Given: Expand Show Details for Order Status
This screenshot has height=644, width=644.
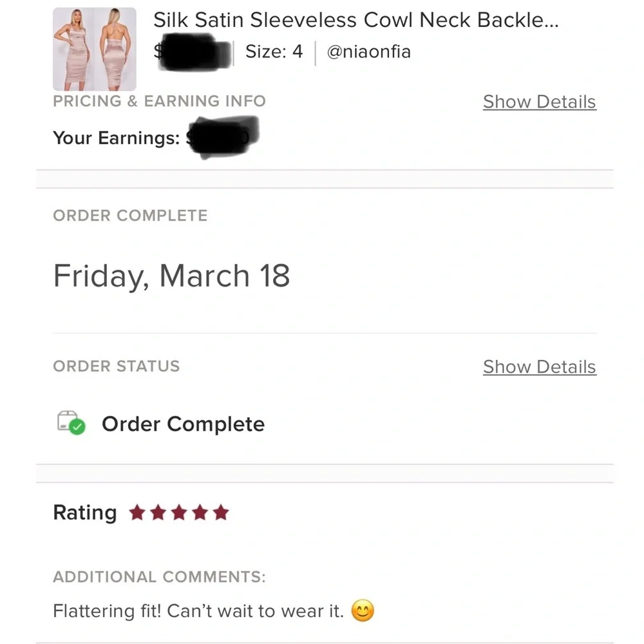Looking at the screenshot, I should point(539,366).
